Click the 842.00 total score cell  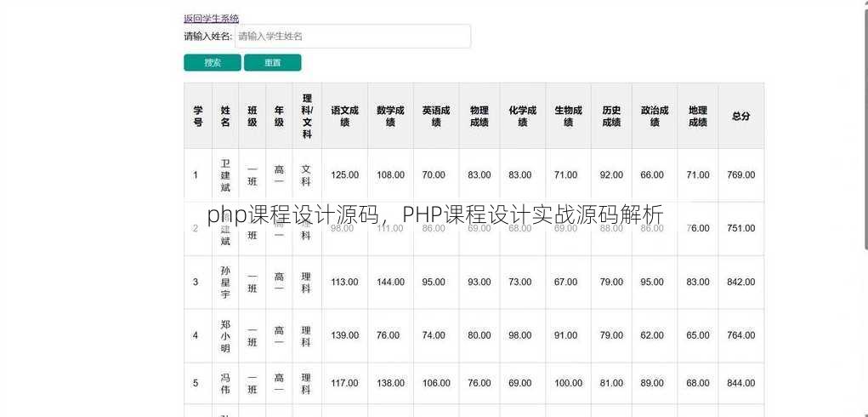[x=740, y=282]
